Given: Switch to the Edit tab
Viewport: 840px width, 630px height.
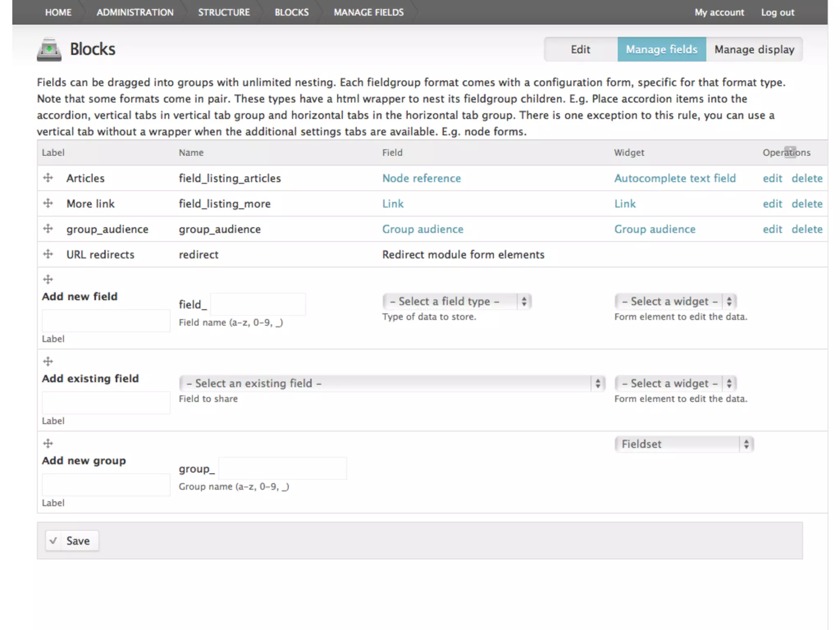Looking at the screenshot, I should tap(580, 50).
